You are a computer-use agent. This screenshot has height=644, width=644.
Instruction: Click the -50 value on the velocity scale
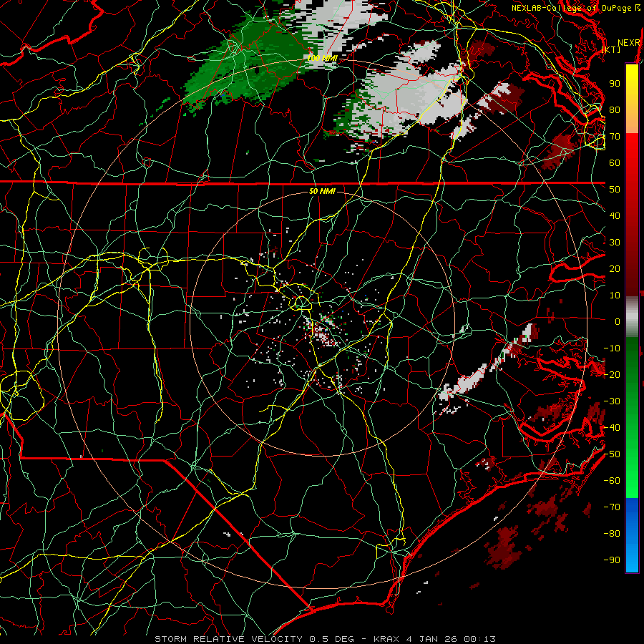612,454
